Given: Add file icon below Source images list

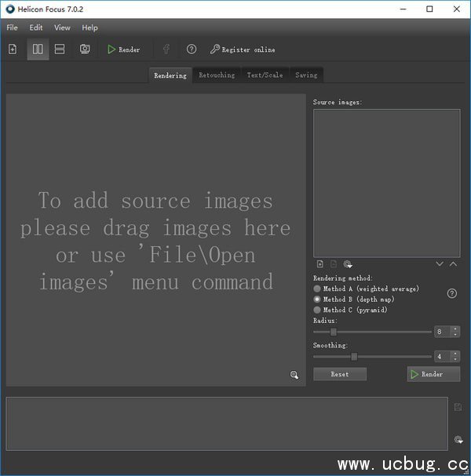Looking at the screenshot, I should click(x=319, y=264).
